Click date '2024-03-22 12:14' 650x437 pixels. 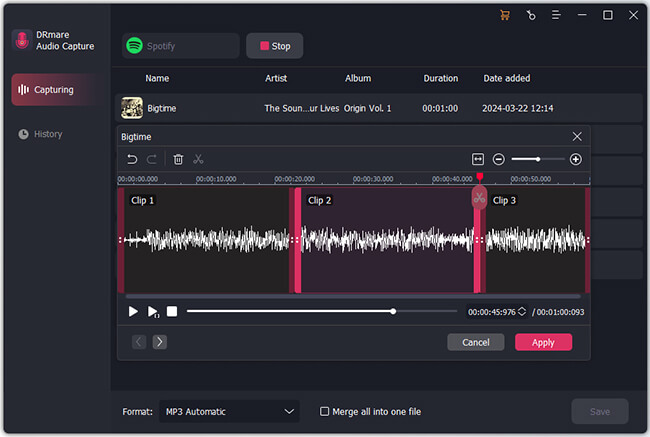tap(517, 108)
